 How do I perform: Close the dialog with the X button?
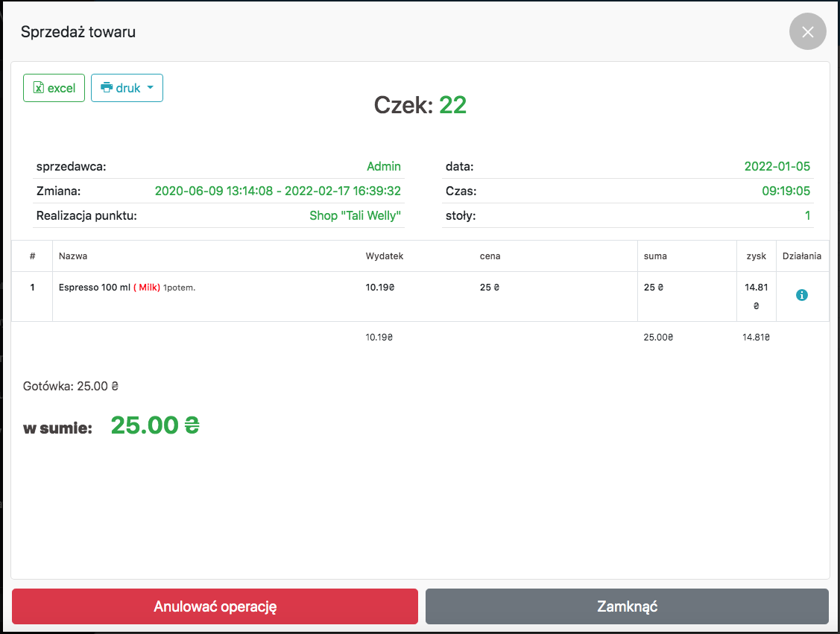tap(807, 32)
